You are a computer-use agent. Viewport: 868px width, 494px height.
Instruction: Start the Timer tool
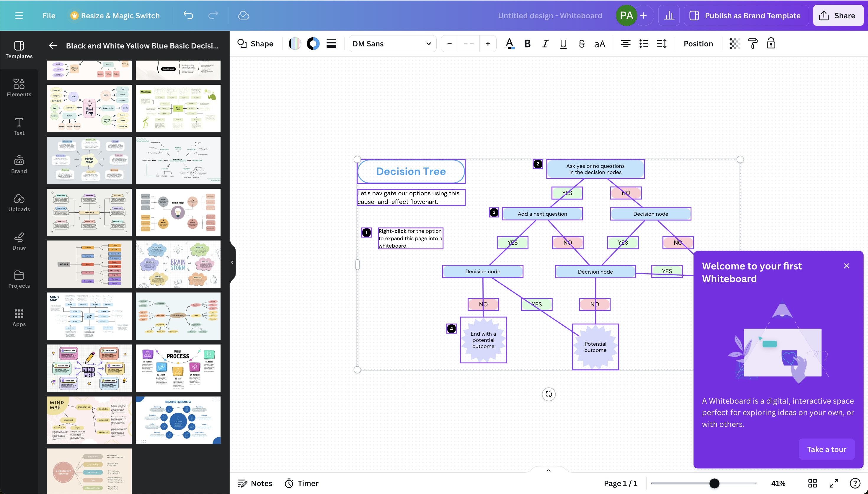click(x=301, y=483)
